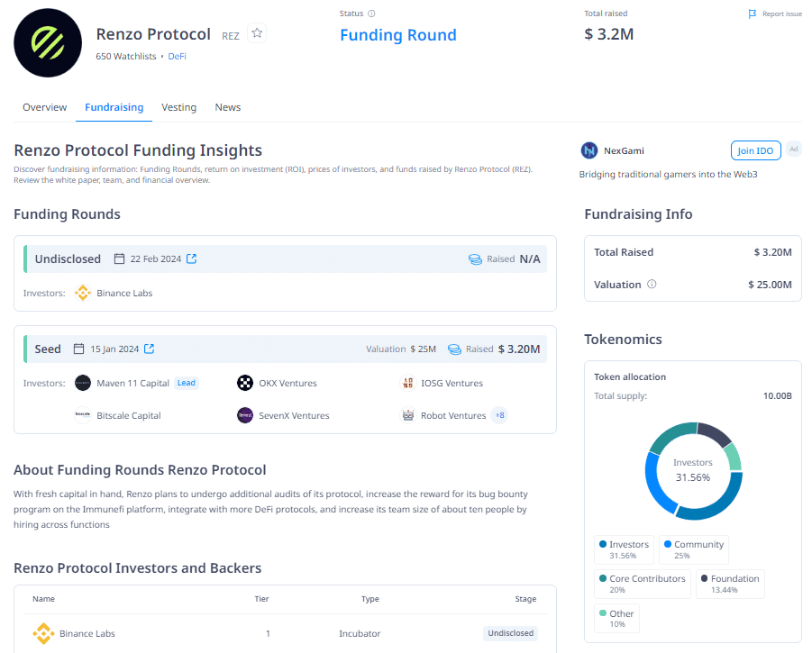Expand the +8 more investors badge
The image size is (812, 653).
(499, 415)
